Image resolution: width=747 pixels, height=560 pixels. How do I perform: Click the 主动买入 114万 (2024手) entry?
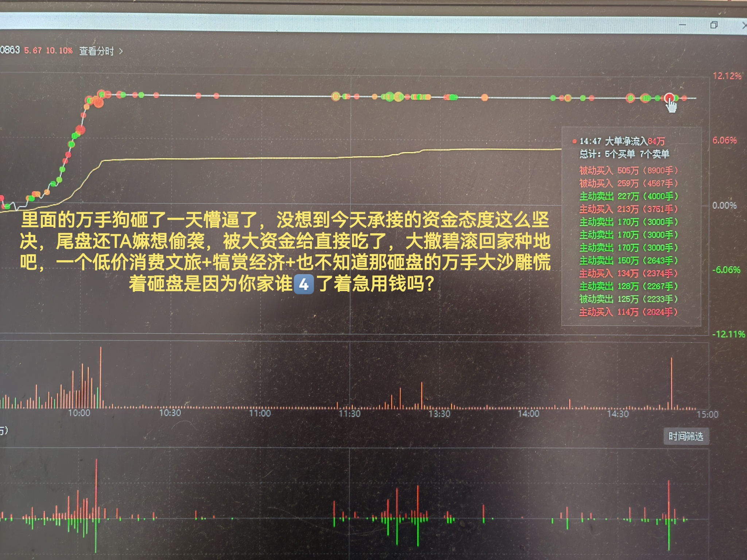click(628, 312)
